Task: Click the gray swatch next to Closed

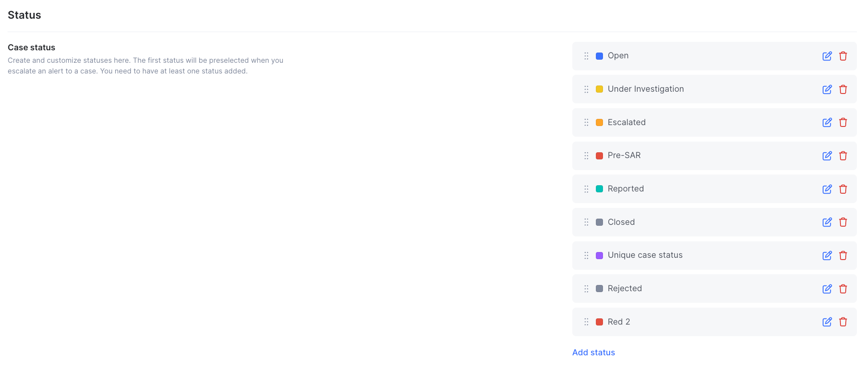Action: tap(599, 222)
